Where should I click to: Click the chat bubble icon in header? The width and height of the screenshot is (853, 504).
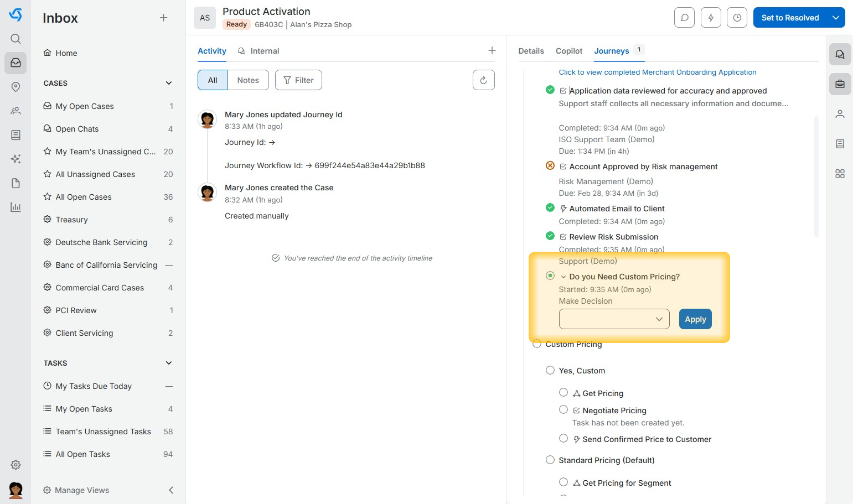(684, 18)
